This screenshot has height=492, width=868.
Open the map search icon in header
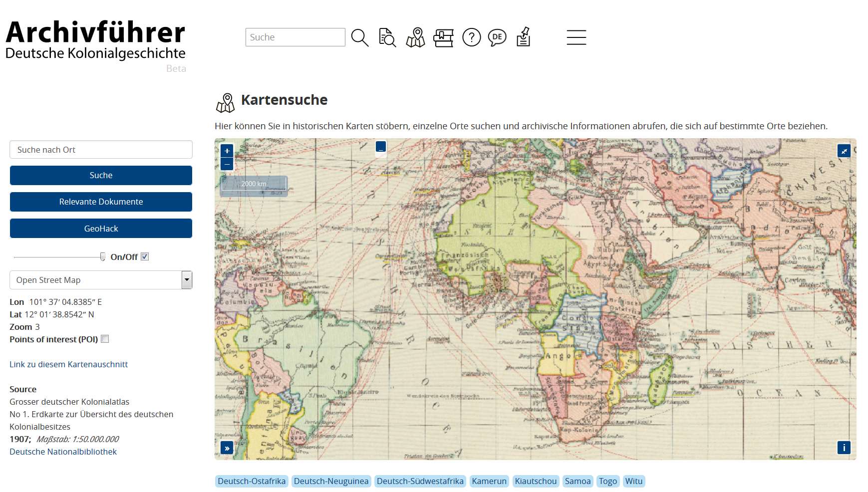[415, 37]
